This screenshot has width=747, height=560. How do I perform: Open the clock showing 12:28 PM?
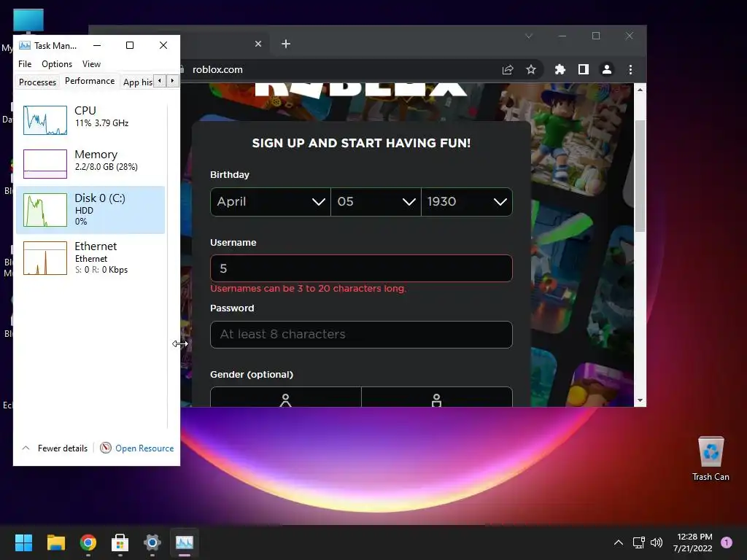(x=694, y=542)
